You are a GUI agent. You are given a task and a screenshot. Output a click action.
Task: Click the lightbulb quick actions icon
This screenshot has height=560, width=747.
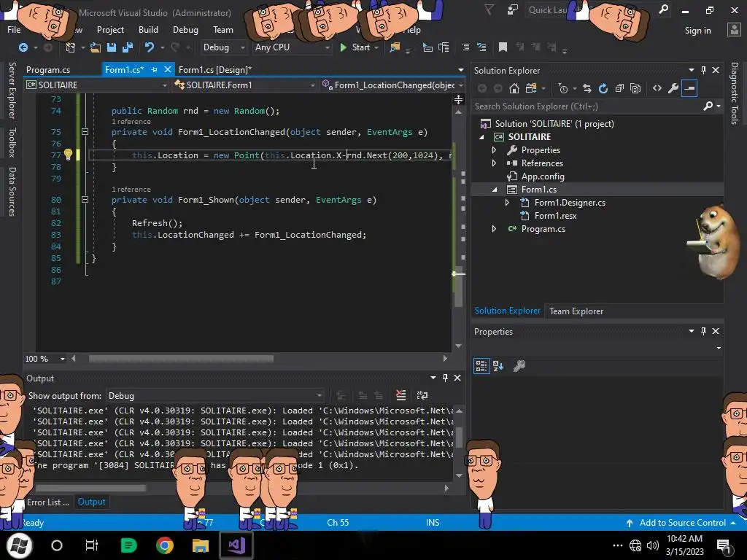(x=68, y=155)
